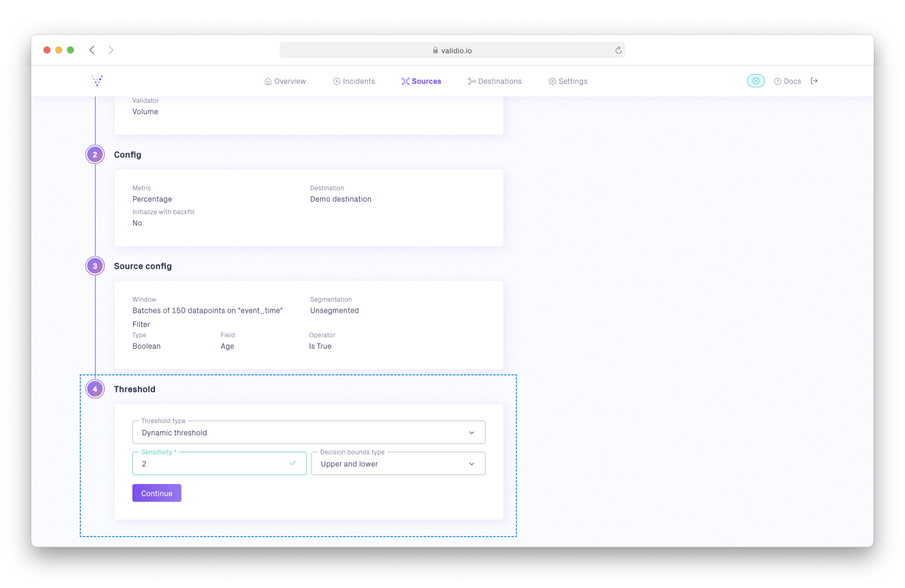Click the green status check icon
The image size is (905, 588).
coord(756,81)
